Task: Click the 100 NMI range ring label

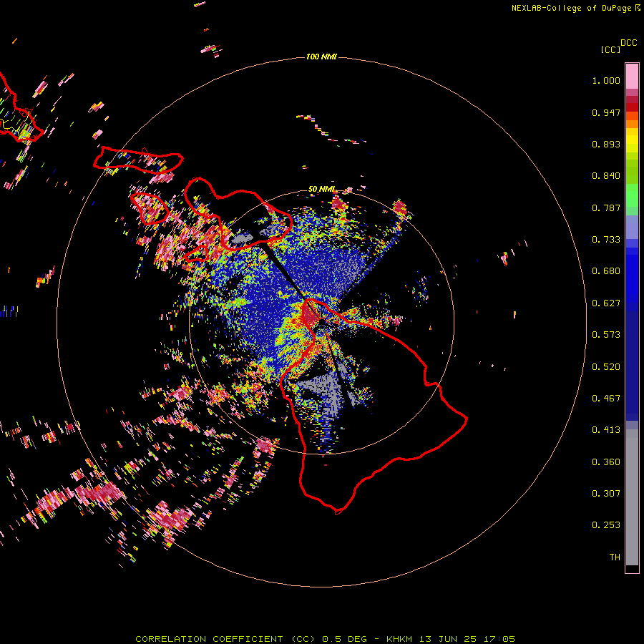Action: [x=321, y=57]
